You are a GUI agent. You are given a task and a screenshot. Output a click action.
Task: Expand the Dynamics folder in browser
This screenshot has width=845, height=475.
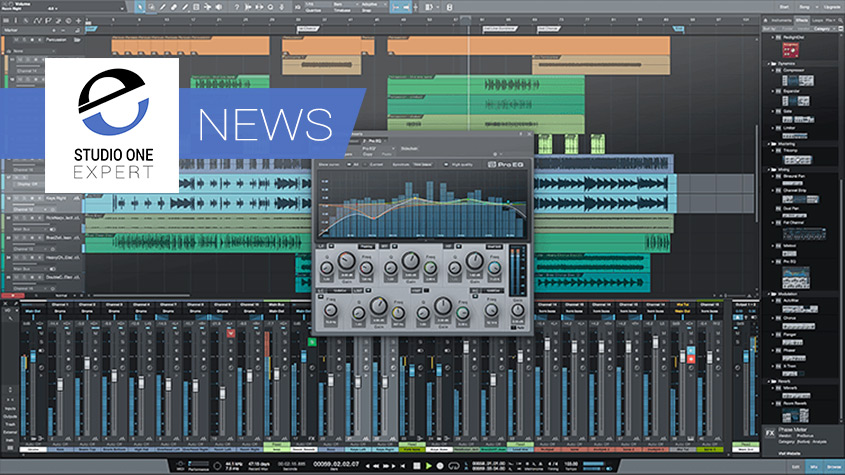[x=769, y=64]
